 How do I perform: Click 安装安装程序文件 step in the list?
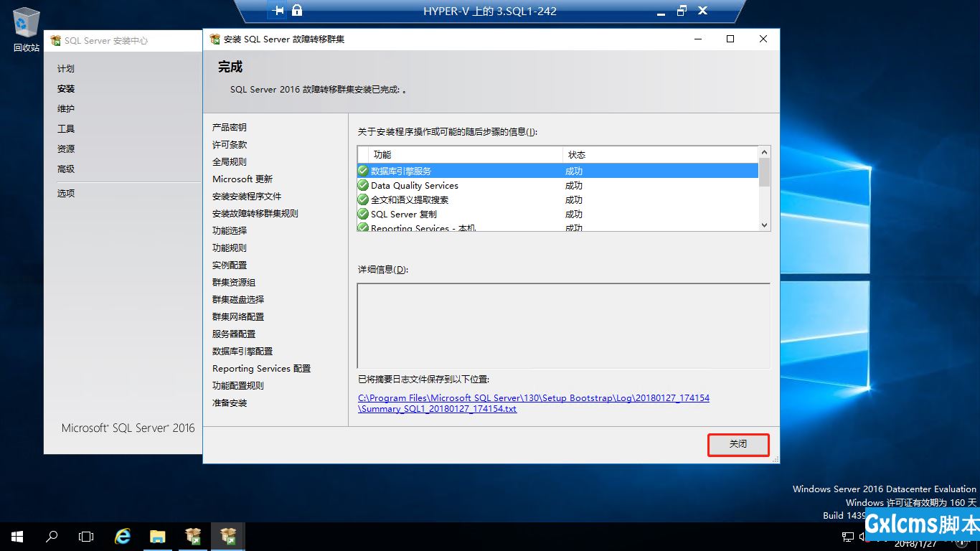click(247, 197)
